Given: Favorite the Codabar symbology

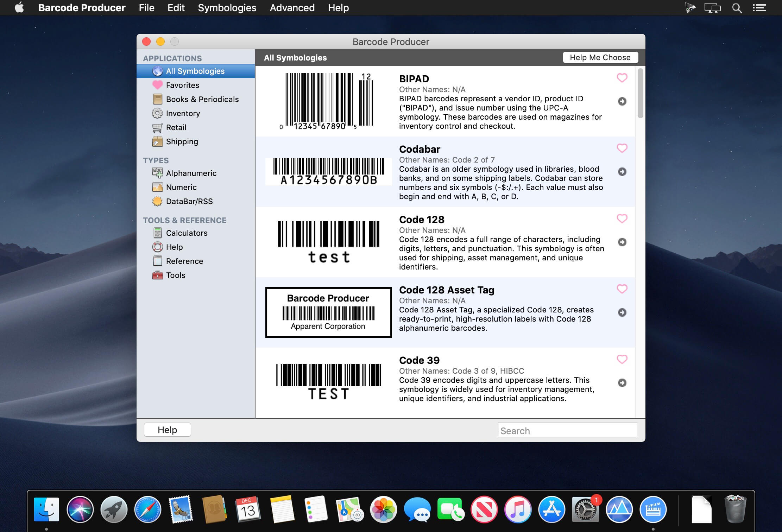Looking at the screenshot, I should coord(622,148).
